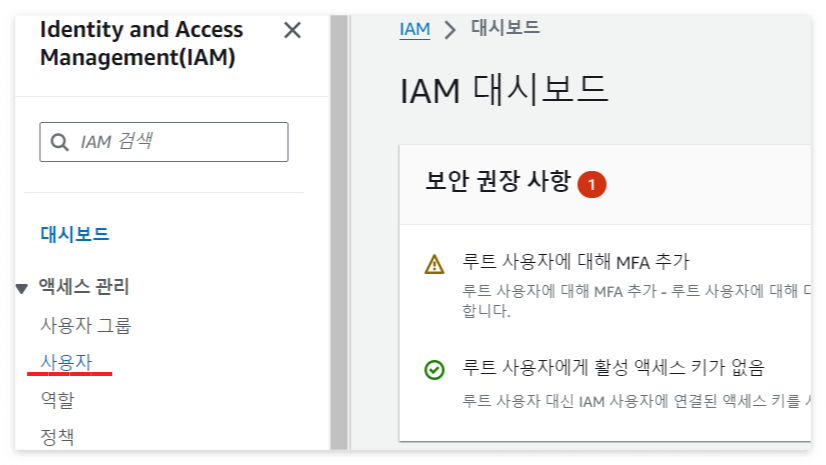
Task: Open 사용자 in the sidebar
Action: pos(66,362)
